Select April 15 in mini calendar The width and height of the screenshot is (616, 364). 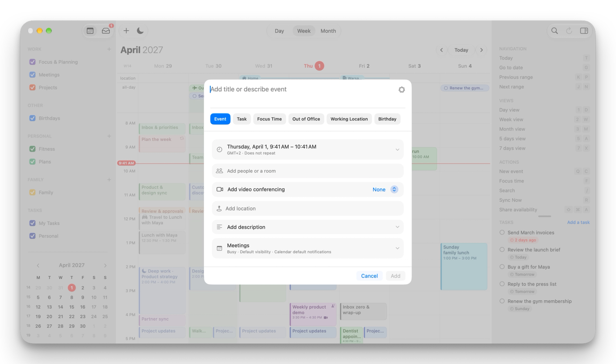[x=72, y=307]
